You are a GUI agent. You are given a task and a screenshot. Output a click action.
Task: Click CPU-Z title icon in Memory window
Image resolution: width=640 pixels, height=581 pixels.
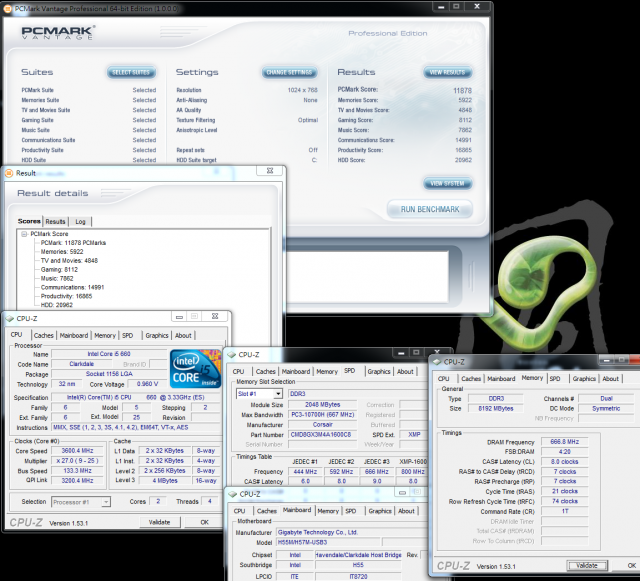pos(437,362)
